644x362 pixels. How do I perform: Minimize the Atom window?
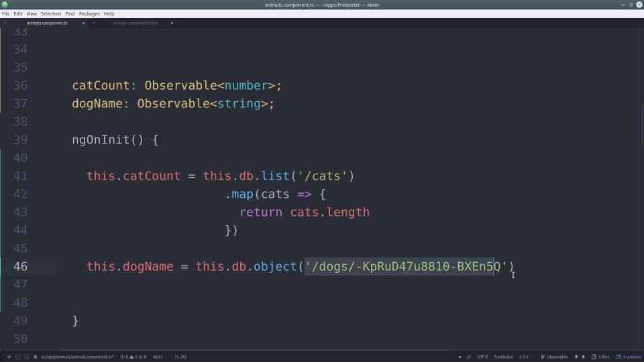[x=623, y=5]
